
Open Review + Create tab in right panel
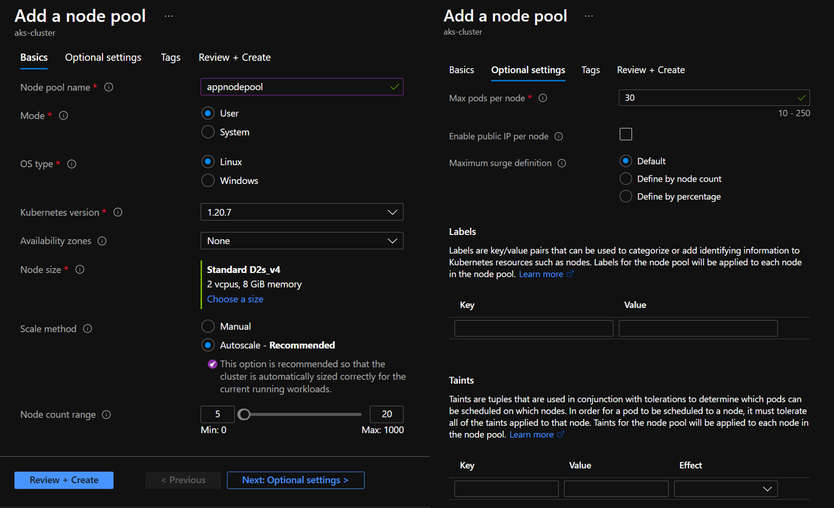coord(651,70)
